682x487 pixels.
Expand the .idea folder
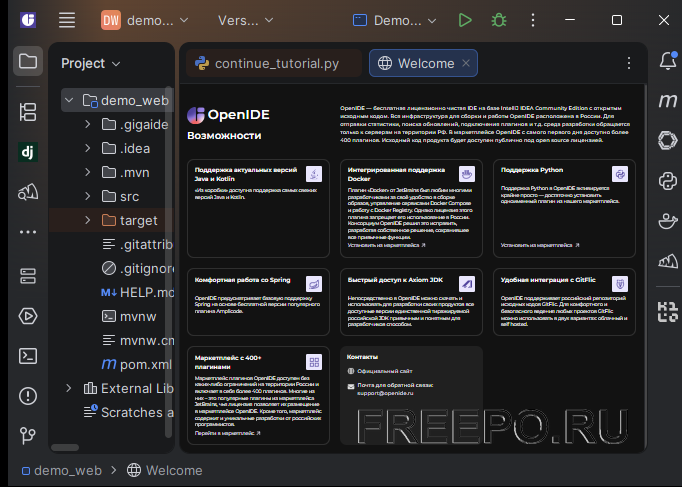[x=87, y=148]
